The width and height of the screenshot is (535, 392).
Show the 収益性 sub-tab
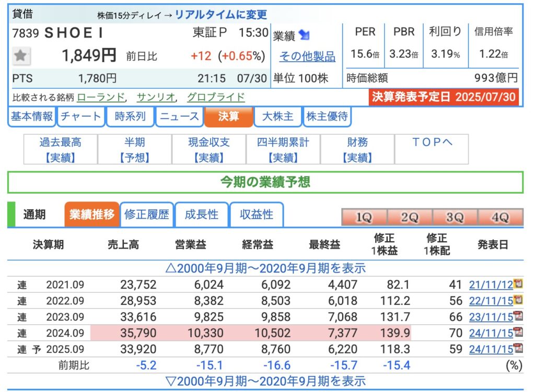pyautogui.click(x=257, y=215)
